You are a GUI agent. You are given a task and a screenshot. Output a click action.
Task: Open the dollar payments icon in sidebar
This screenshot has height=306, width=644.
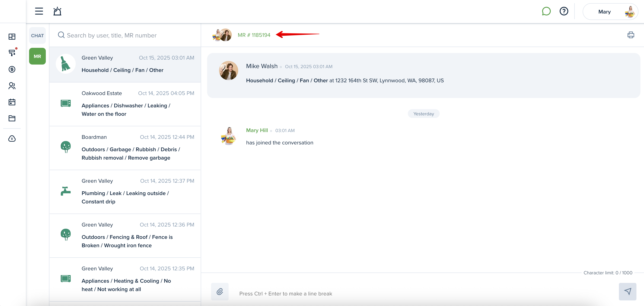click(12, 69)
